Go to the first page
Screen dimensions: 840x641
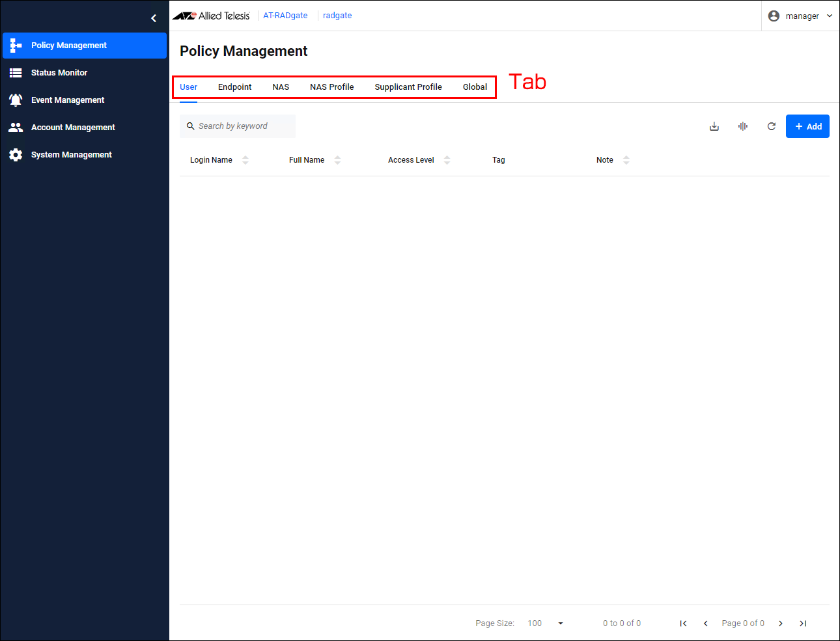click(x=683, y=623)
